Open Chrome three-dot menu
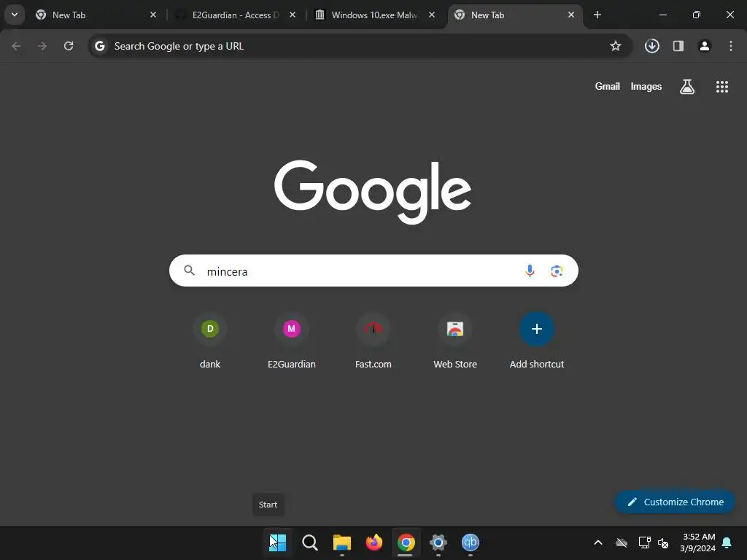The image size is (747, 560). [x=731, y=46]
